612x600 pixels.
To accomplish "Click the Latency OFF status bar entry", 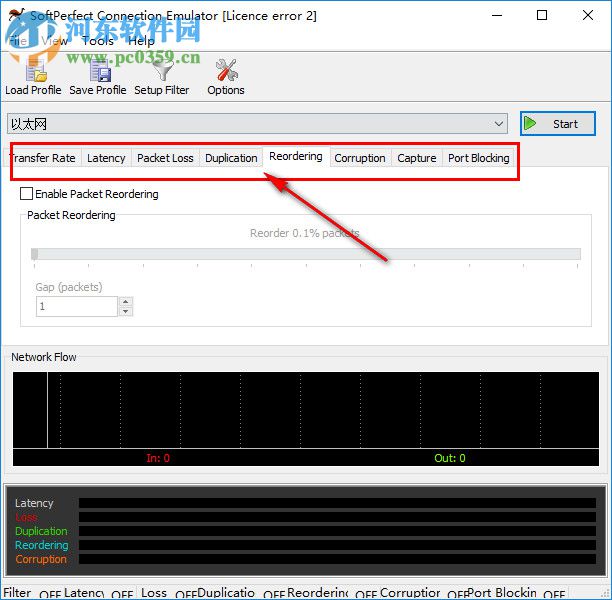I will (98, 593).
